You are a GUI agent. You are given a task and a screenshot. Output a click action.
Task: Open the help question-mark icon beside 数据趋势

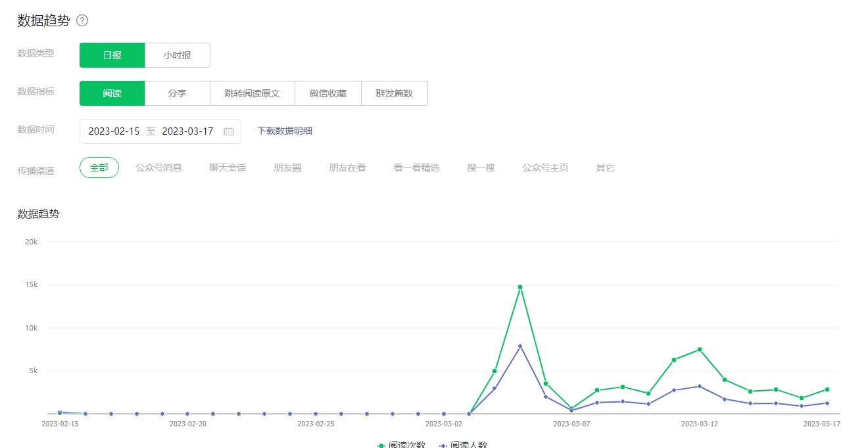82,20
